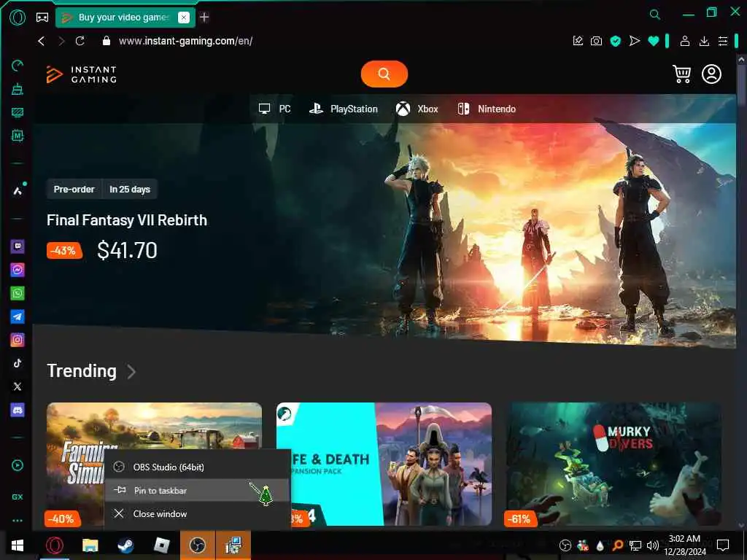747x560 pixels.
Task: Open My Flow paper plane icon
Action: 634,41
